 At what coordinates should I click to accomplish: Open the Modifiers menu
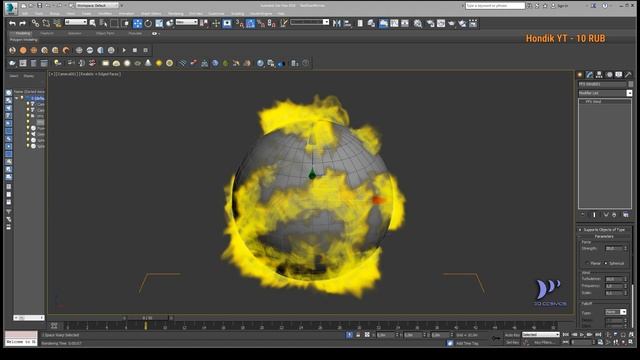(105, 13)
